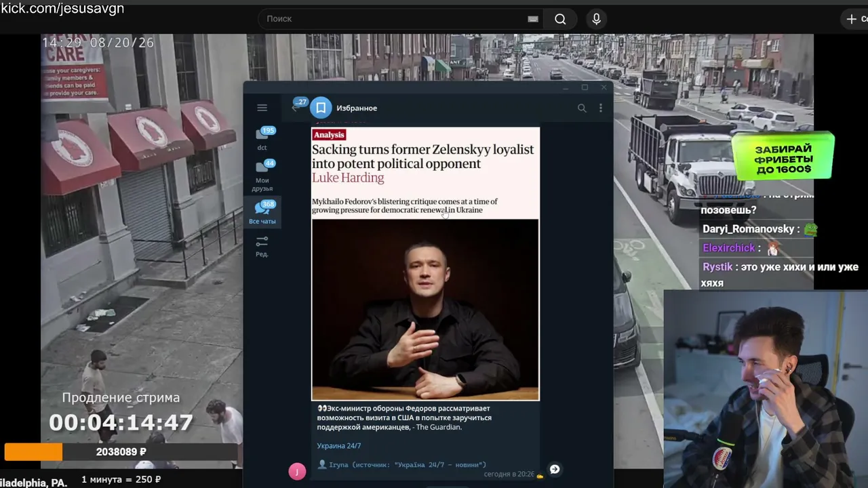This screenshot has width=868, height=488.
Task: Open the Избранное bookmark avatar
Action: coord(321,108)
